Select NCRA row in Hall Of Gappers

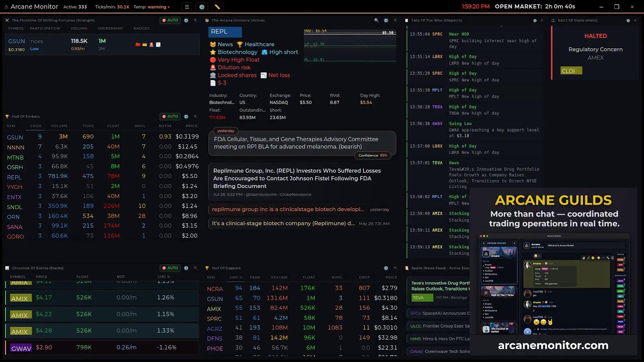[x=302, y=288]
